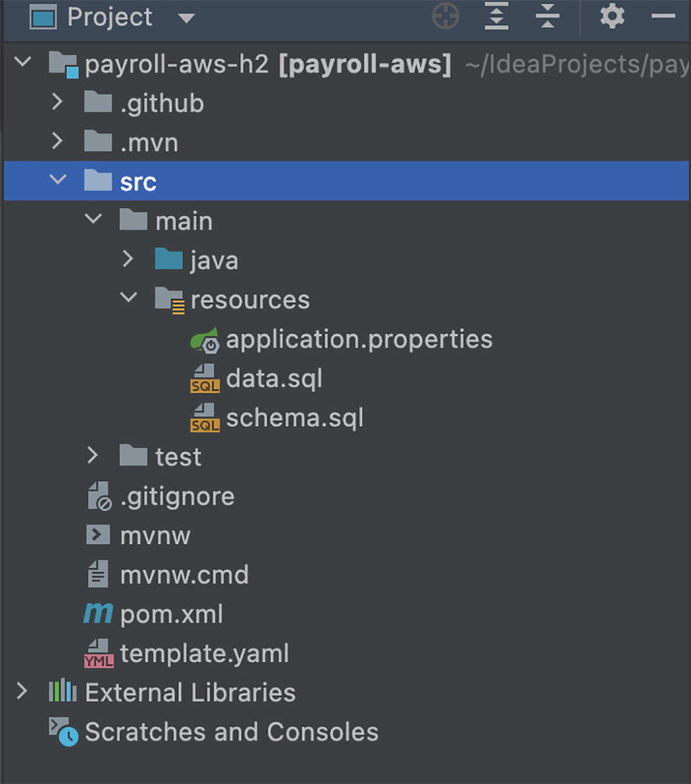
Task: Select schema.sql in the project tree
Action: point(294,419)
